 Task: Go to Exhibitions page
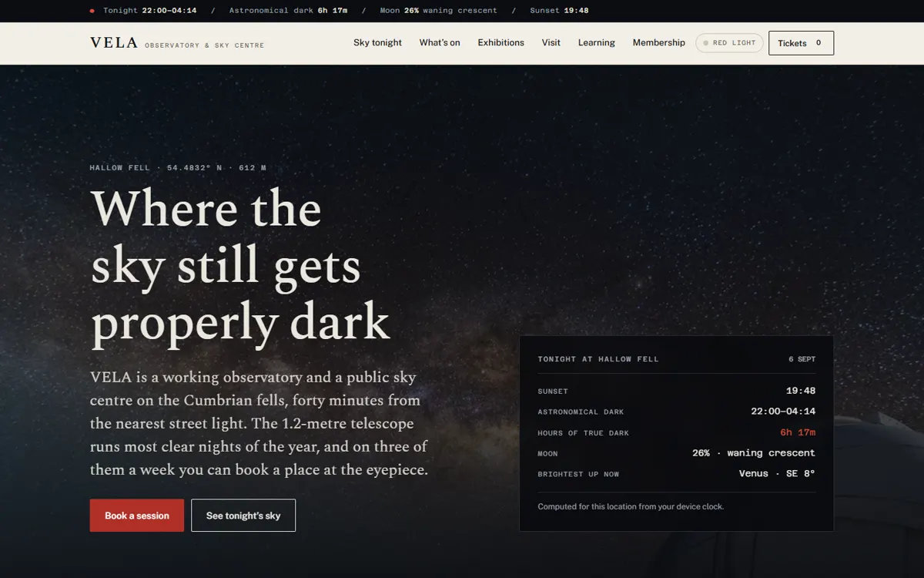click(500, 43)
